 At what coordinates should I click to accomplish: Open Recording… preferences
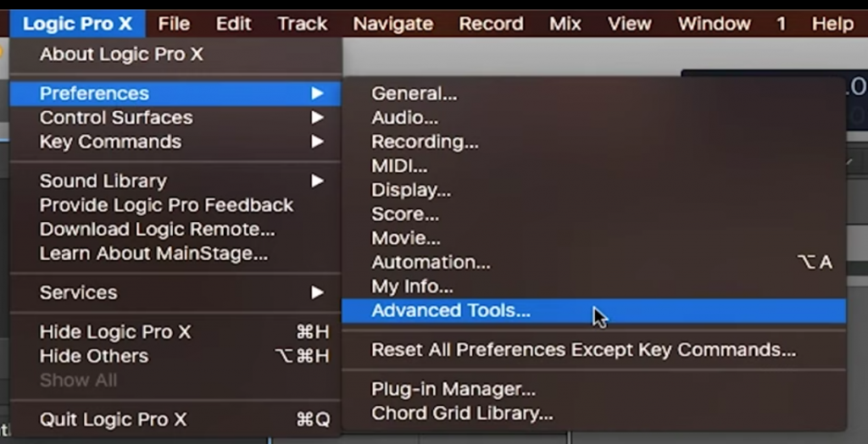pos(594,142)
